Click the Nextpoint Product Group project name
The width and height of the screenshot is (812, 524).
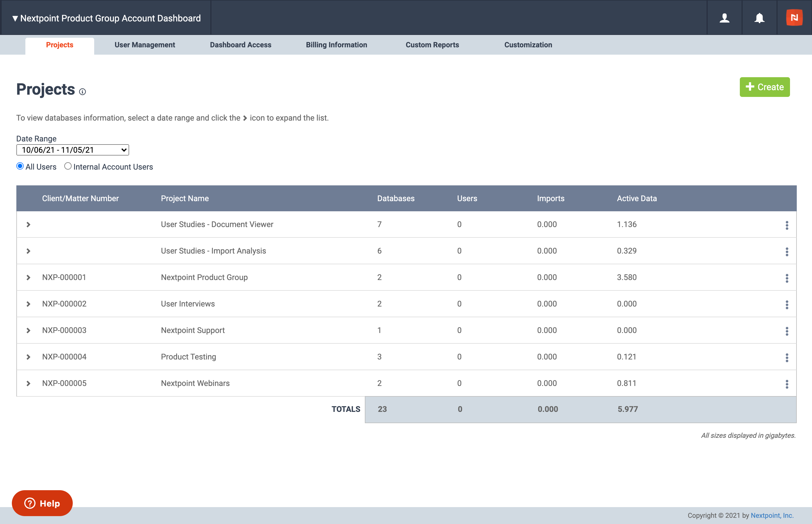204,277
